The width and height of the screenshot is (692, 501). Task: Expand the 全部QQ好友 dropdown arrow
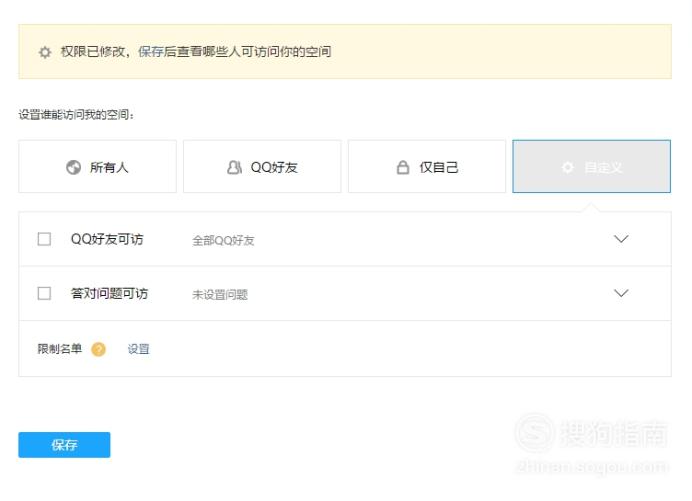621,239
